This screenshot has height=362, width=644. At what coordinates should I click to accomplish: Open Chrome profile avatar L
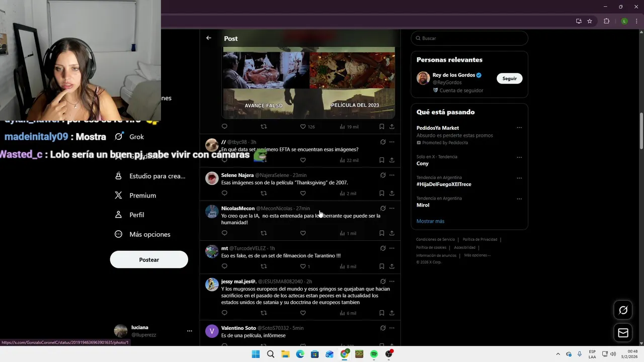[624, 21]
